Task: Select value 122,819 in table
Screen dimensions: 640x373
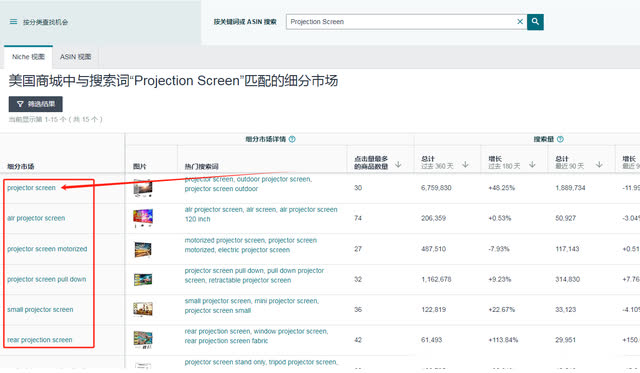Action: coord(433,310)
